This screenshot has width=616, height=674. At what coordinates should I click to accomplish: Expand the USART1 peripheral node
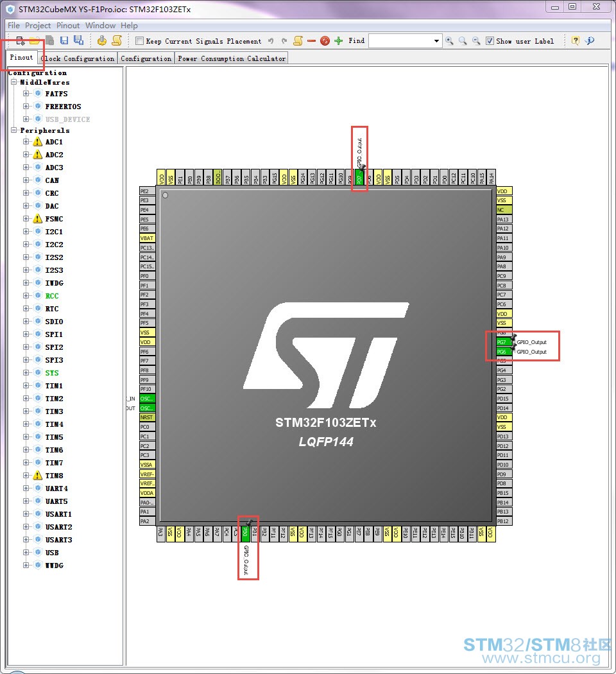26,514
